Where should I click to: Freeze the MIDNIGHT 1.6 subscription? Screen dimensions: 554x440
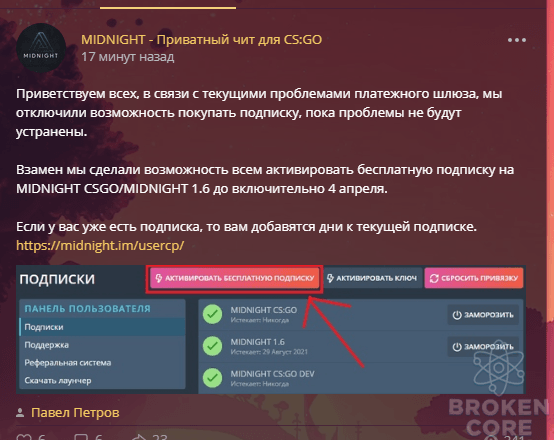click(x=483, y=347)
